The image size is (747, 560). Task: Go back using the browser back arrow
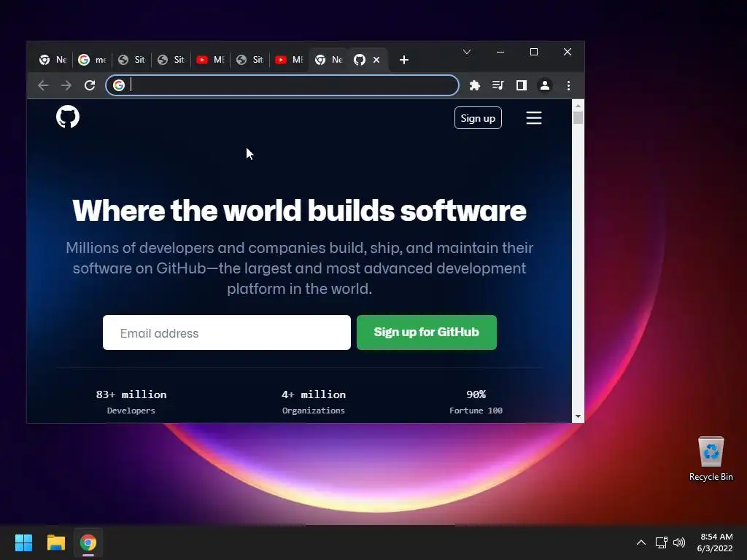point(43,85)
